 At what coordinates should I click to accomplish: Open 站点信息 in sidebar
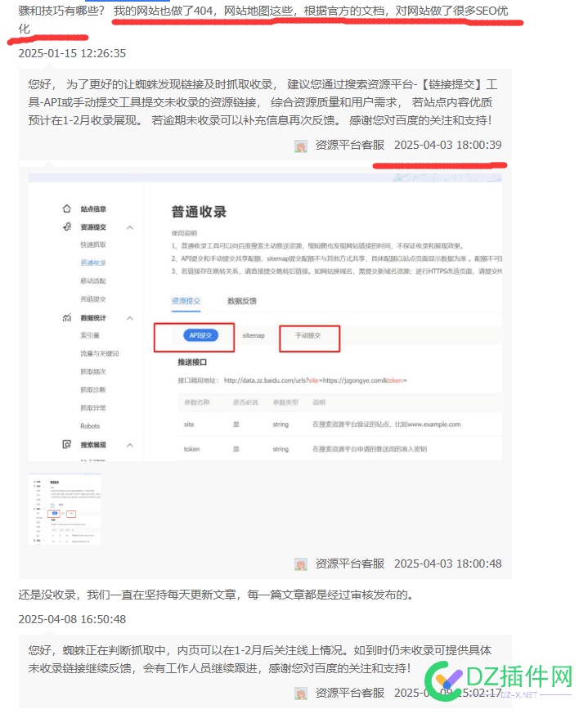pos(93,209)
